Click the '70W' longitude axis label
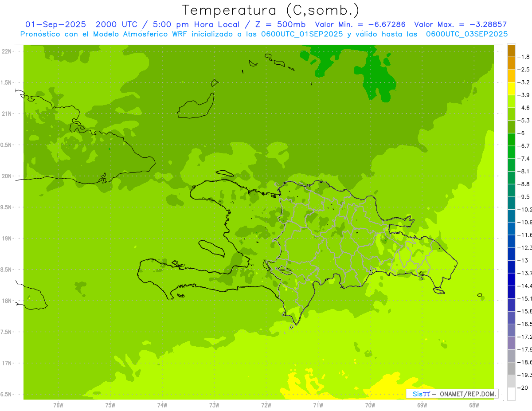 (370, 405)
